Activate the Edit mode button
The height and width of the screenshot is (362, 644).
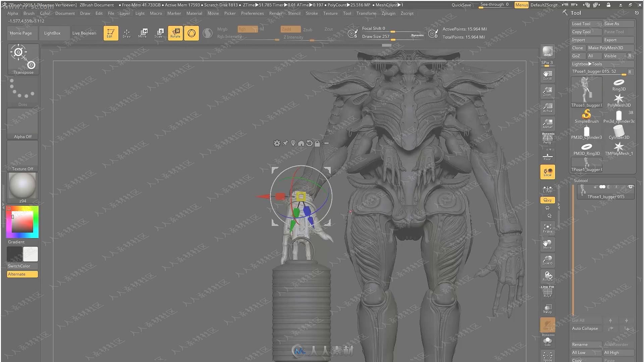tap(111, 33)
